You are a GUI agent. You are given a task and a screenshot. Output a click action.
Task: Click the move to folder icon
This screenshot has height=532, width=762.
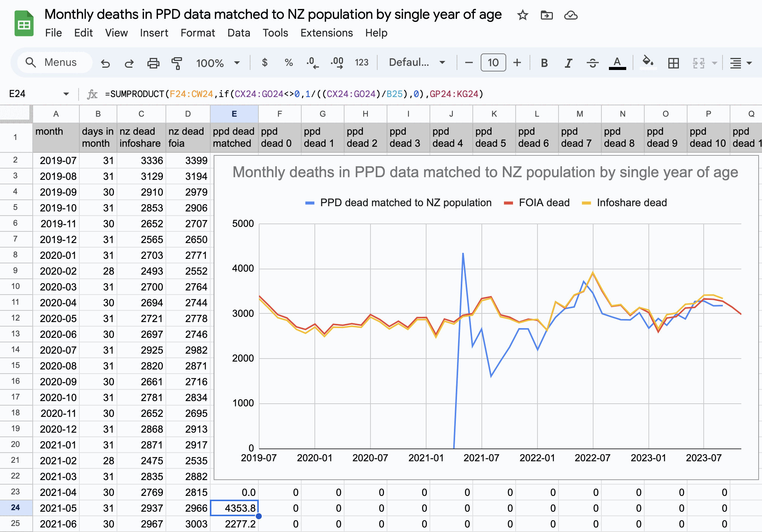pyautogui.click(x=546, y=15)
